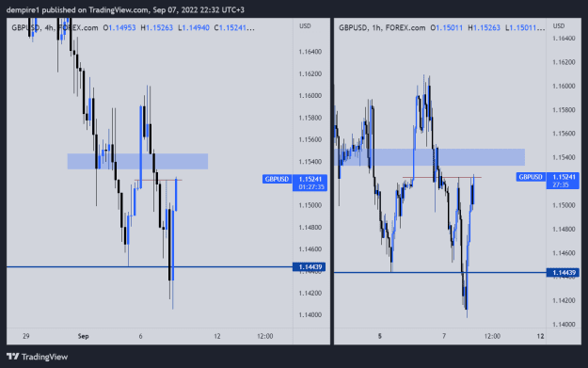Click the "dempire1 published on TradingView.com" header text
This screenshot has height=368, width=588.
click(77, 9)
